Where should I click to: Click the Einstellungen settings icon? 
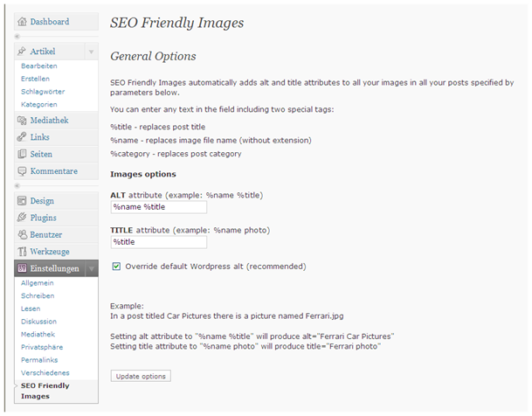[x=22, y=268]
